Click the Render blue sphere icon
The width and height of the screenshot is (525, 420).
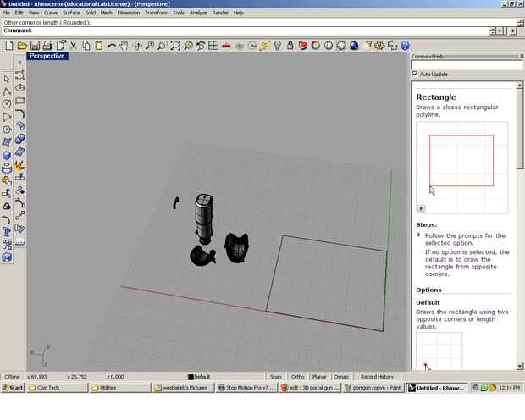(354, 46)
